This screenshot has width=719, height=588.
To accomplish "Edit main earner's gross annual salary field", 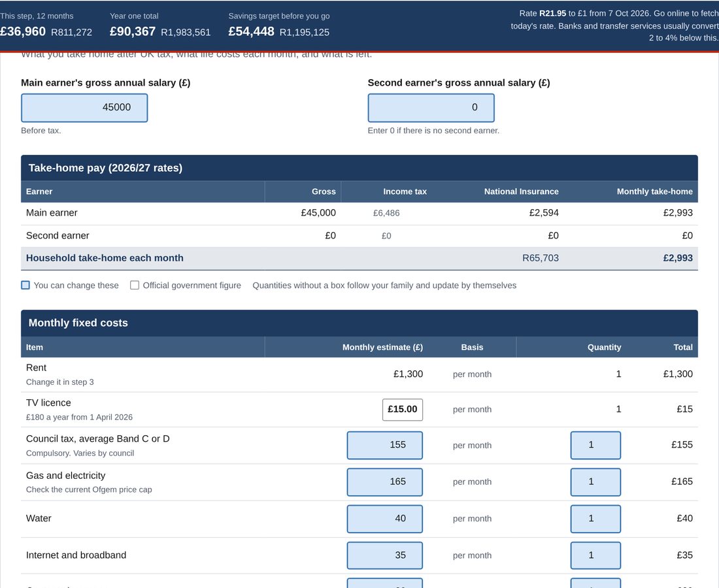I will (84, 108).
